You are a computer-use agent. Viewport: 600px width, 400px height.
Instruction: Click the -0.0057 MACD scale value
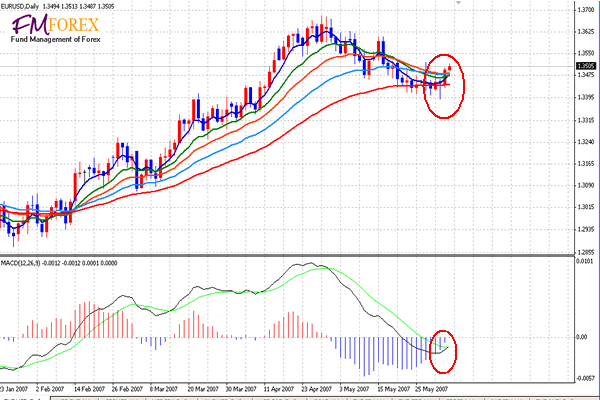point(585,378)
